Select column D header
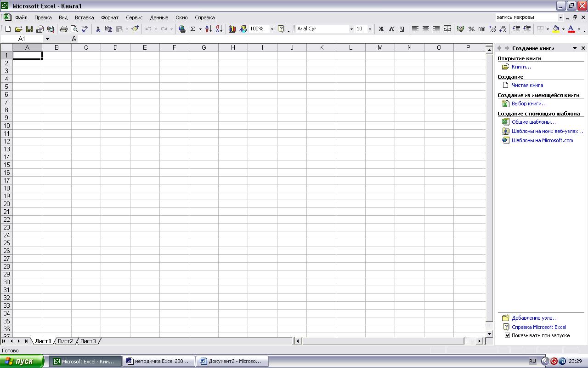588x368 pixels. pos(115,47)
